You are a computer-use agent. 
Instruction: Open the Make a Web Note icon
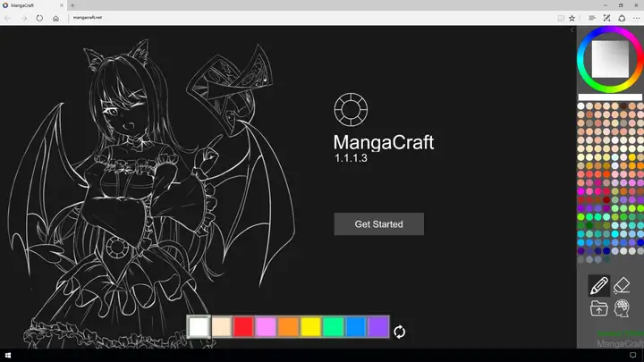606,18
